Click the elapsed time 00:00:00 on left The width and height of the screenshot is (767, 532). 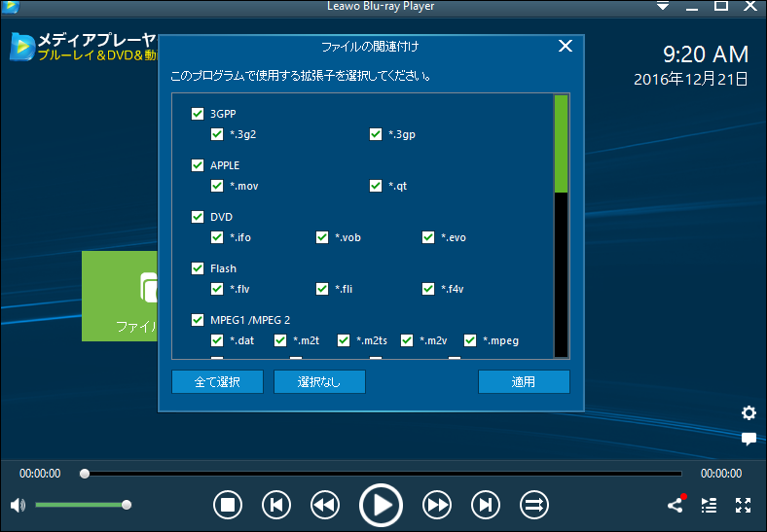click(x=40, y=474)
